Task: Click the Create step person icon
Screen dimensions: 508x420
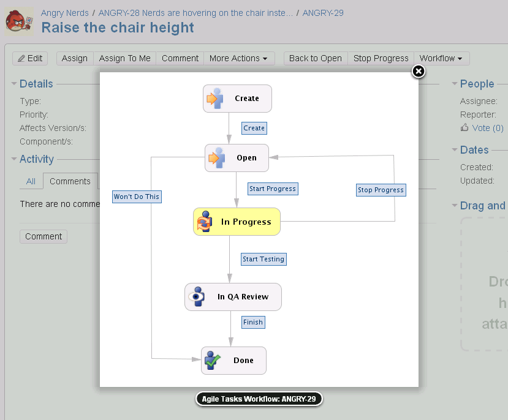Action: 215,99
